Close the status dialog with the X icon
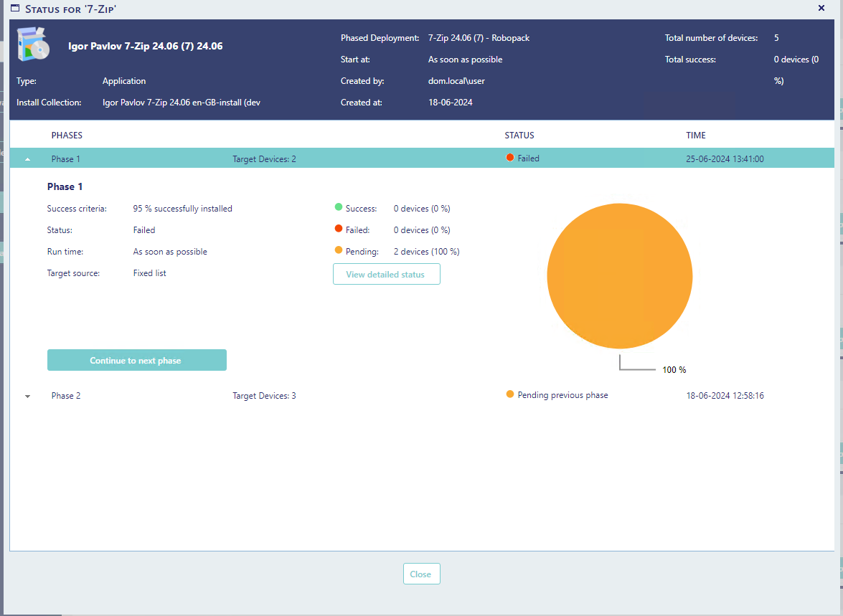 (x=821, y=8)
